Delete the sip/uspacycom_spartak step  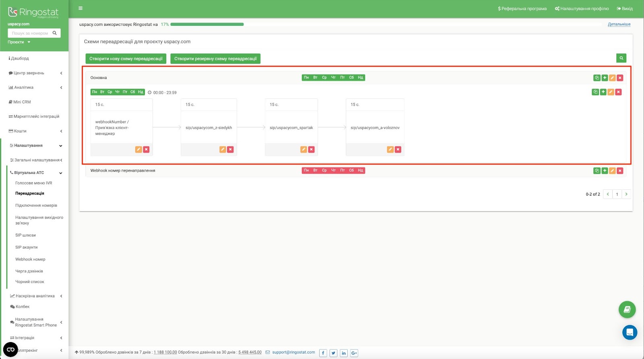point(311,149)
